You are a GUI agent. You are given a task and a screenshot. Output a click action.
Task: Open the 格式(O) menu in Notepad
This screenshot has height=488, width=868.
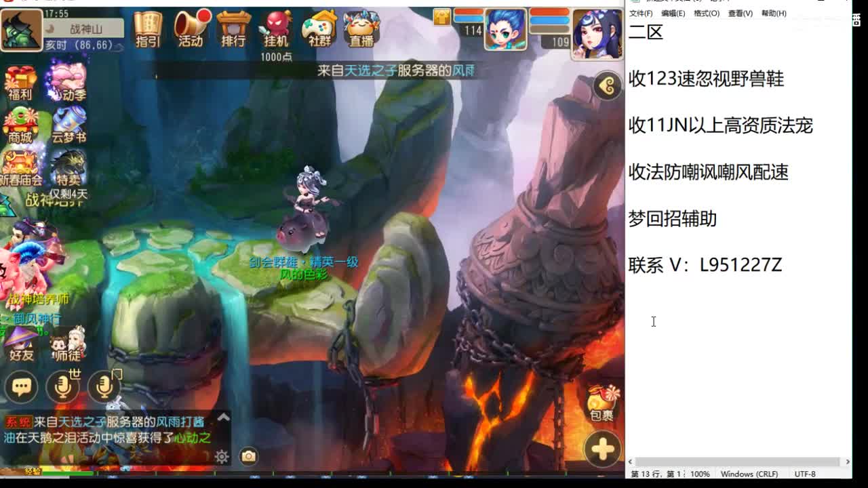tap(706, 14)
